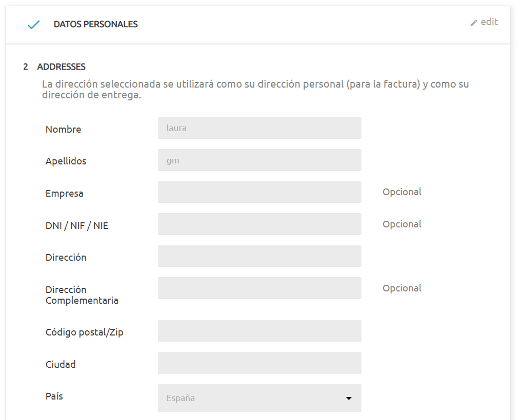Screen dimensions: 525x420
Task: Click the Dirección address input field
Action: (x=259, y=256)
